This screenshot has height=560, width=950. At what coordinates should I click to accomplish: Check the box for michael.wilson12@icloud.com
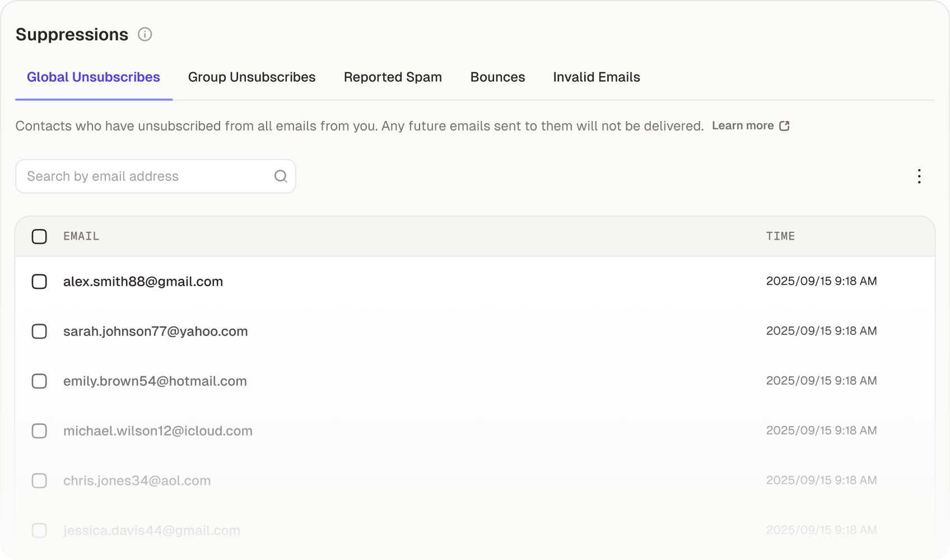click(39, 431)
